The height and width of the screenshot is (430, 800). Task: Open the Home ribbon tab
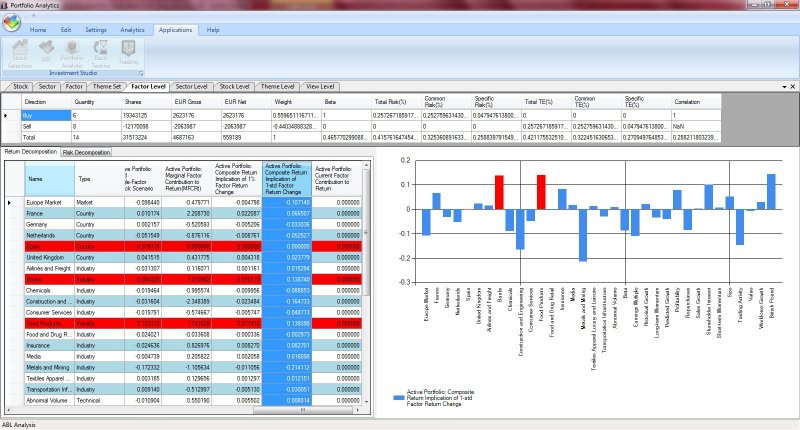pyautogui.click(x=38, y=30)
